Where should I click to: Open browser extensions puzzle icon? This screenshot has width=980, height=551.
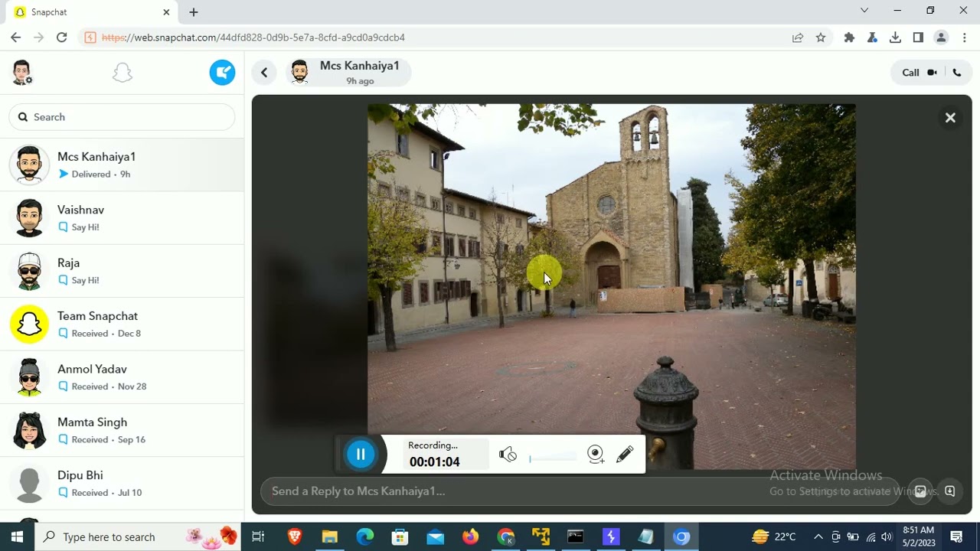tap(849, 37)
